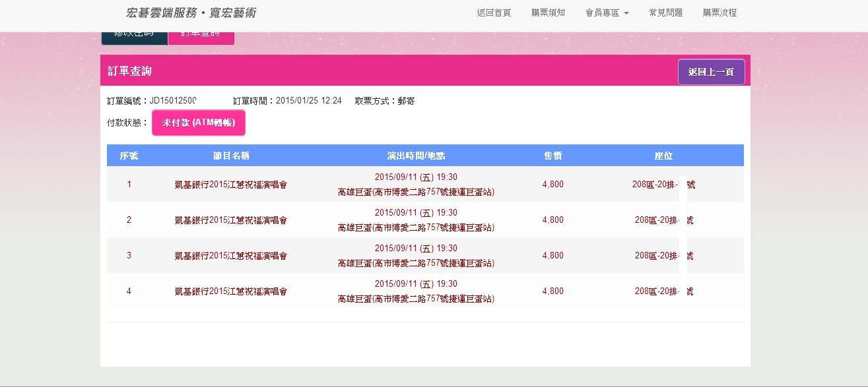
Task: Click the concert name in row 2
Action: (x=231, y=220)
